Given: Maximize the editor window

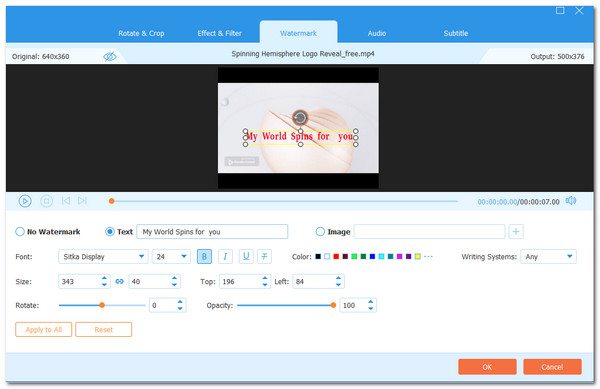Looking at the screenshot, I should click(560, 11).
